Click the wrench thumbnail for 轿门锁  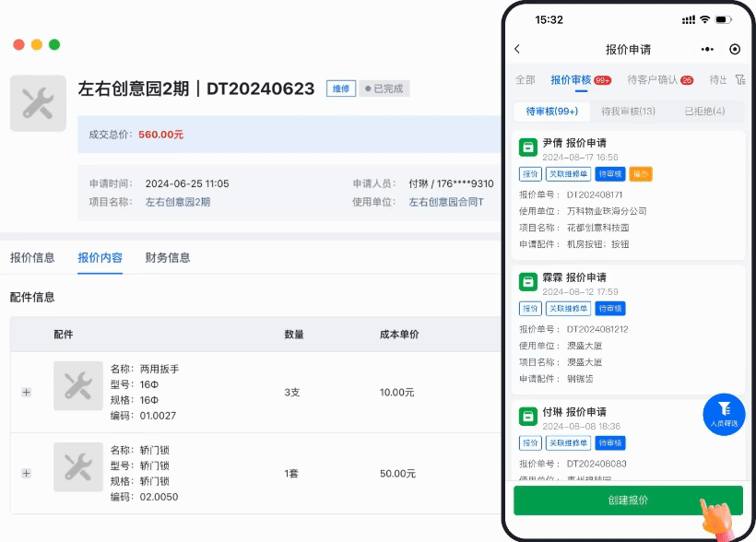click(77, 466)
